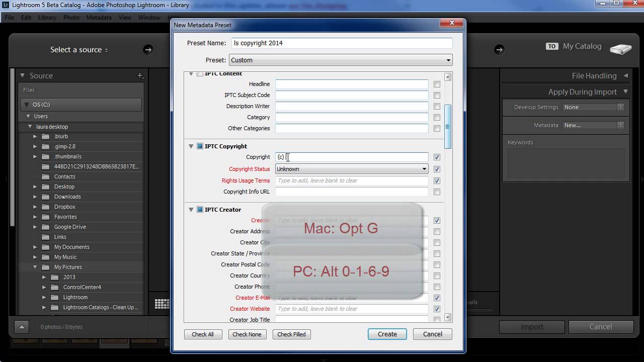The width and height of the screenshot is (644, 362).
Task: Click the scroll up arrow in the dialog
Action: (x=448, y=77)
